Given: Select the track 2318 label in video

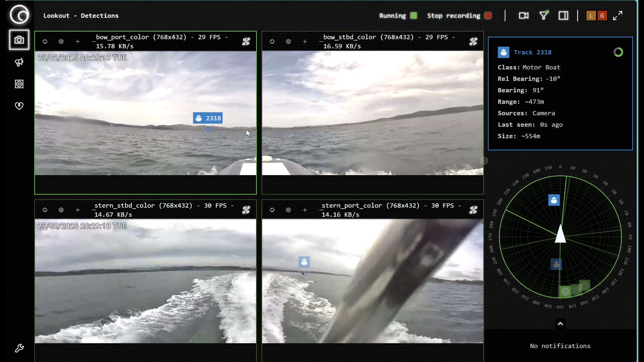Looking at the screenshot, I should click(208, 118).
